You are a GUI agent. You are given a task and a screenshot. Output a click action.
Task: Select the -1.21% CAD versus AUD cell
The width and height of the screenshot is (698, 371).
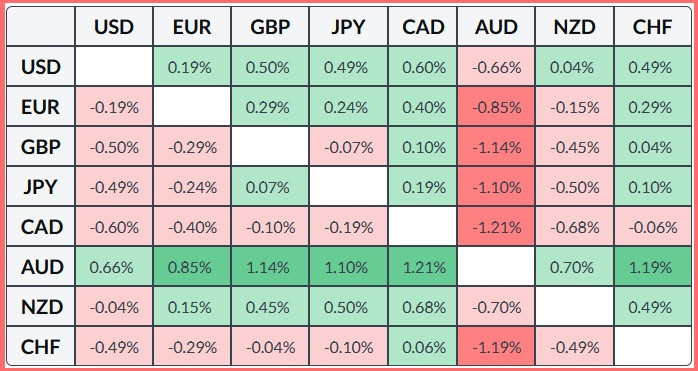pos(496,227)
